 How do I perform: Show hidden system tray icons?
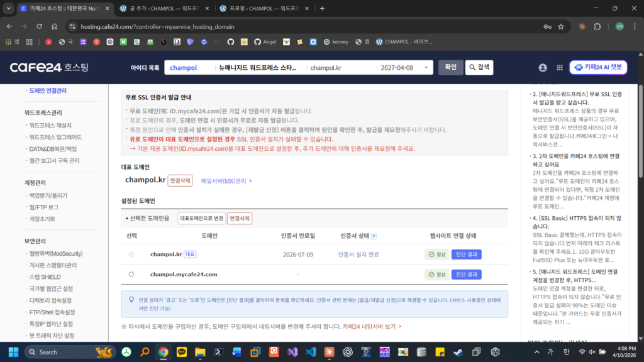coord(537,352)
